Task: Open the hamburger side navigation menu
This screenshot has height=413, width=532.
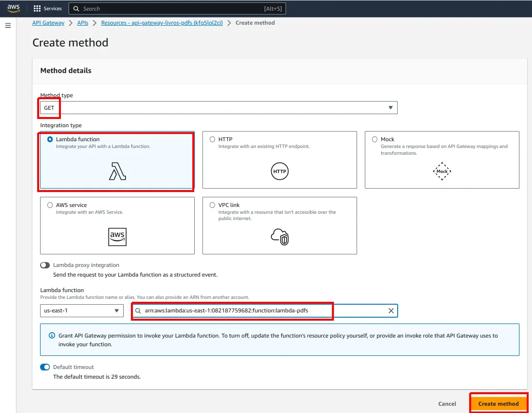Action: point(8,26)
